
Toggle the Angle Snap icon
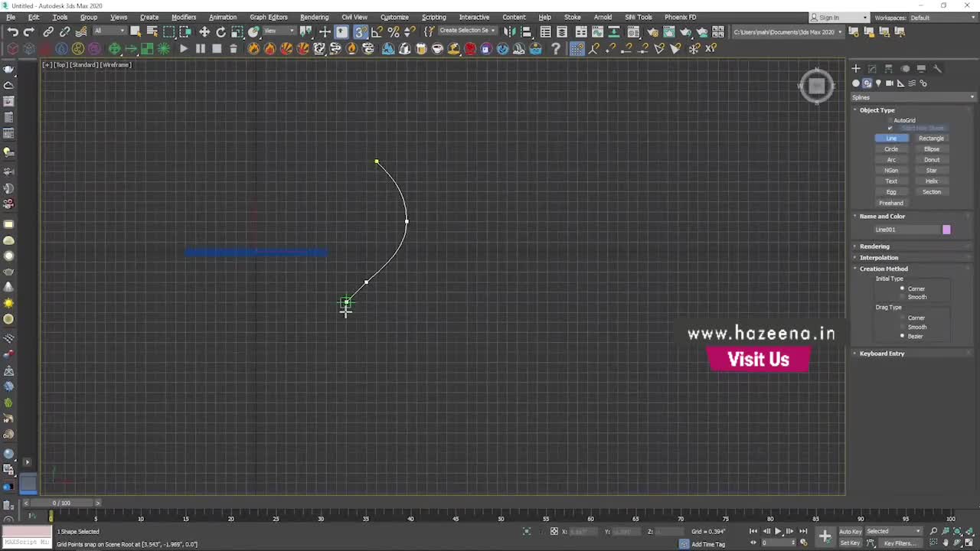pos(377,31)
